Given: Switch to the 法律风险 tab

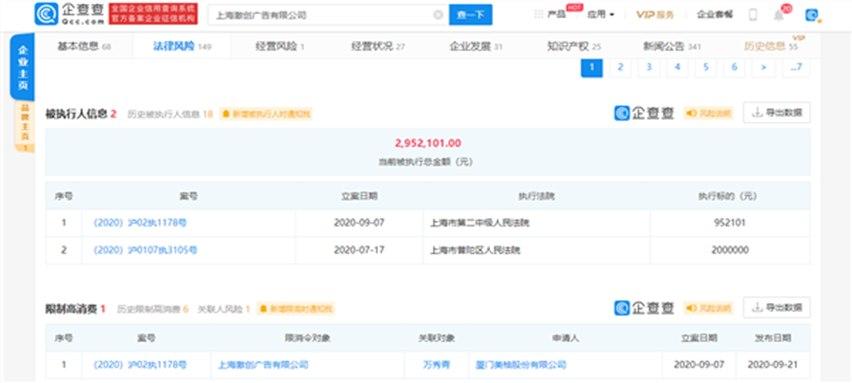Looking at the screenshot, I should point(181,47).
